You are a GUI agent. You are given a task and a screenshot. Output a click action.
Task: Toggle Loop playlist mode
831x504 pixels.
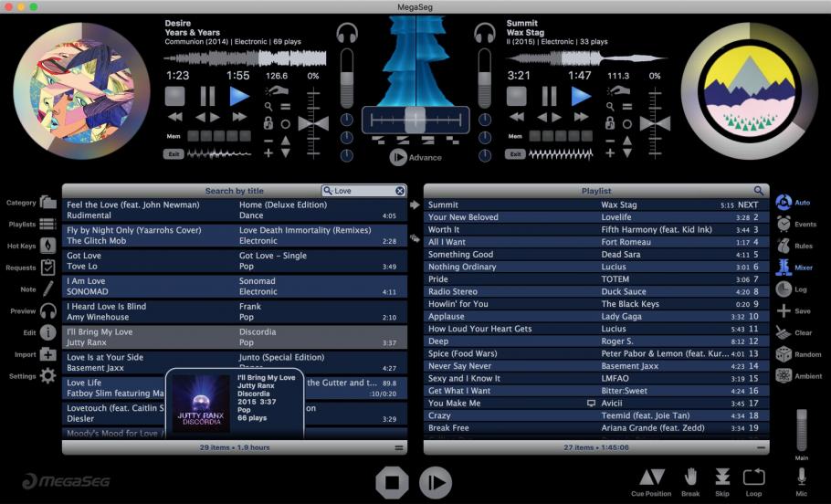point(753,477)
